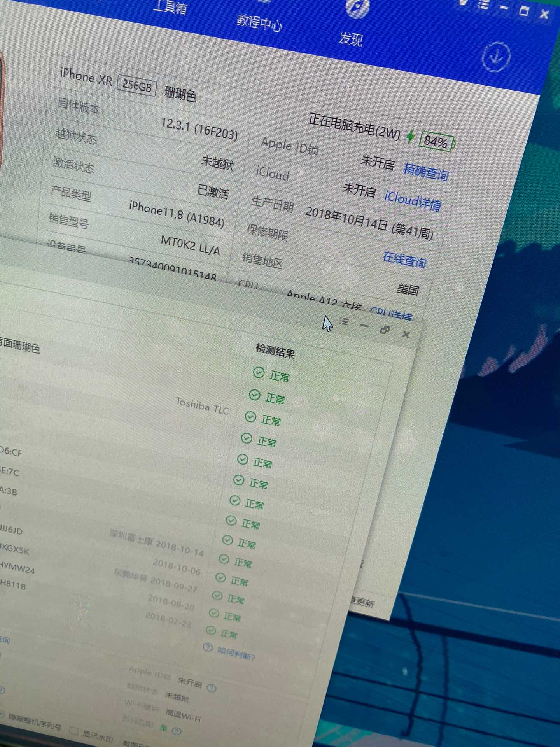
Task: Minimize the front report window
Action: [364, 325]
